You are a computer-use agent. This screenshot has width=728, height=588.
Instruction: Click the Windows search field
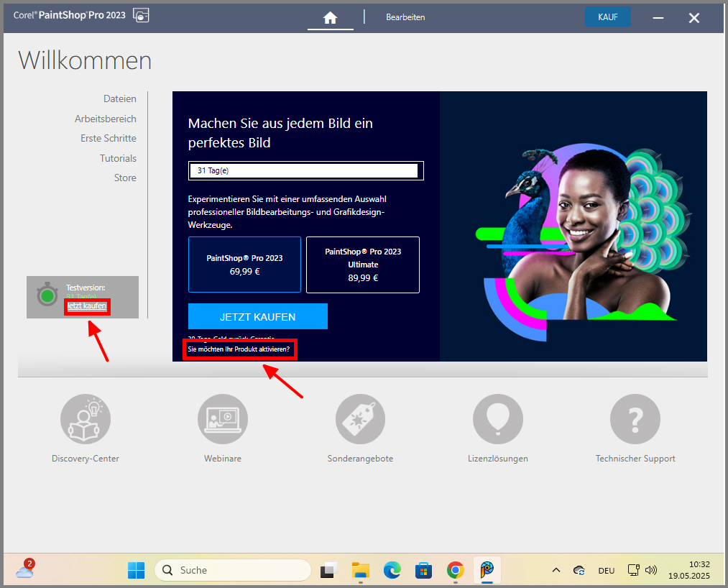tap(232, 570)
